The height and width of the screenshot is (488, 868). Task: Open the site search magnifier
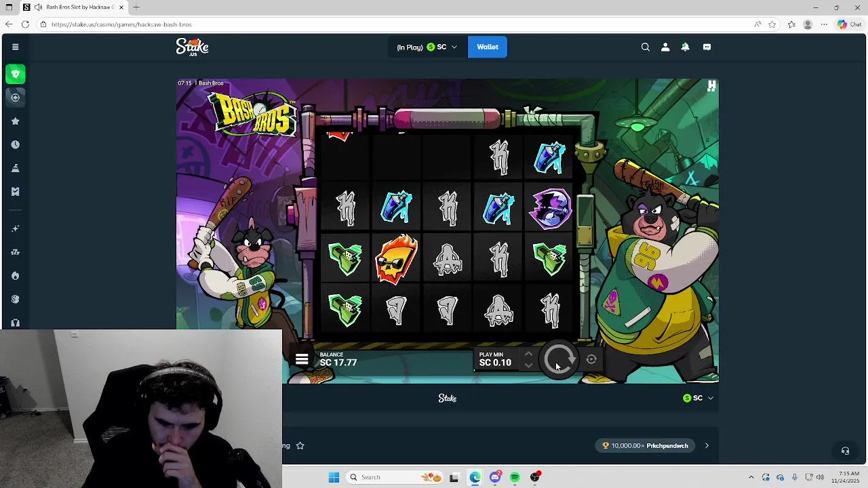point(646,47)
